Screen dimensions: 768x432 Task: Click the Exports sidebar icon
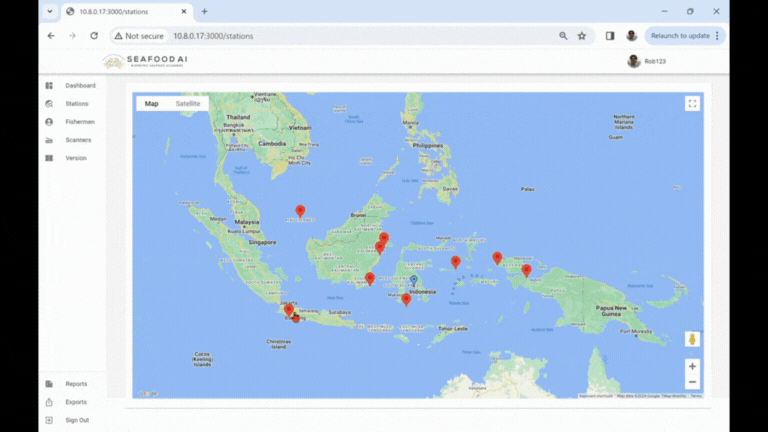click(49, 402)
